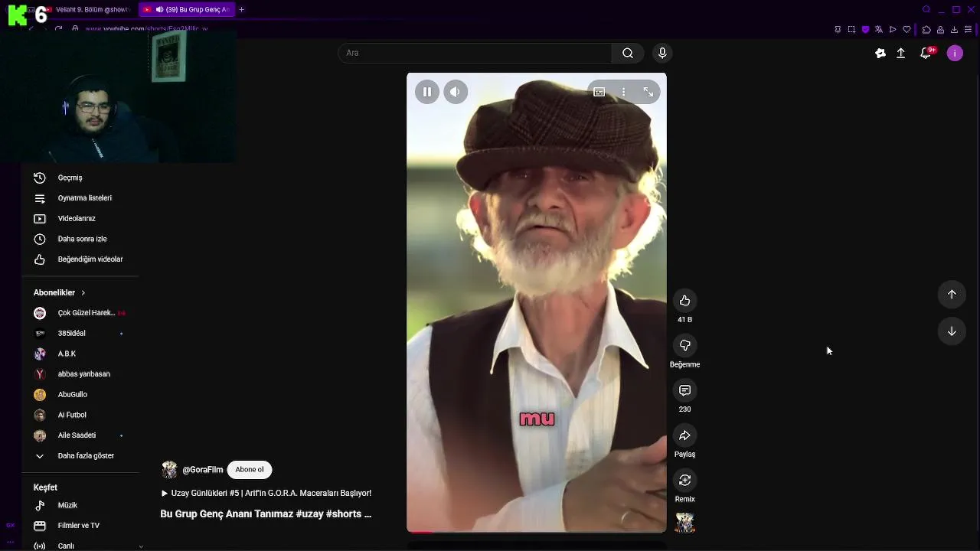
Task: Click the Abone ol subscribe button
Action: 250,470
